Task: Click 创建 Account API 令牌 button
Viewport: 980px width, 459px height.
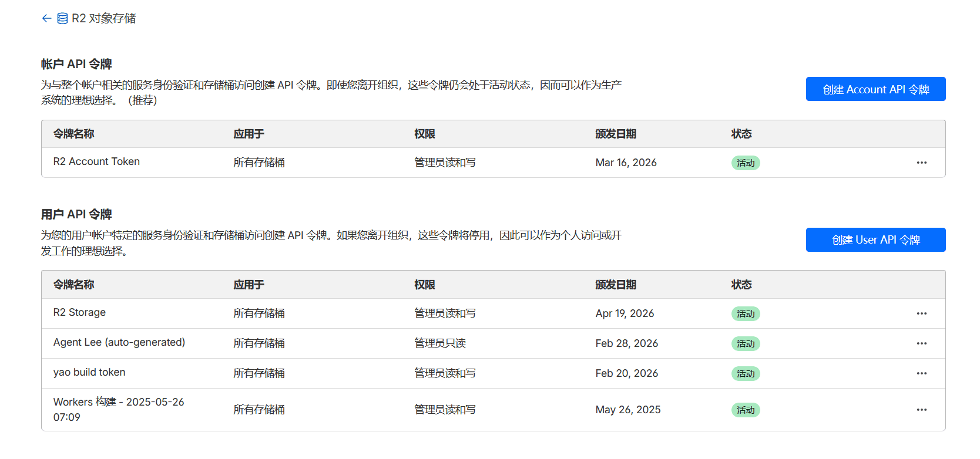Action: 875,89
